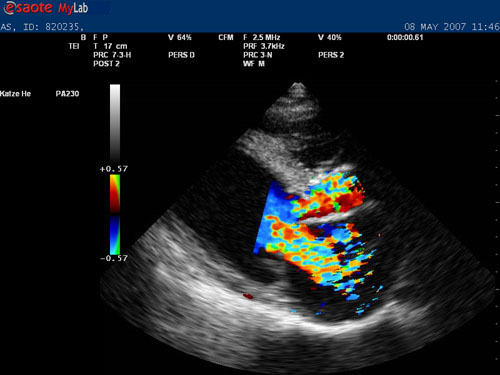Click the grayscale brightness bar
This screenshot has width=500, height=375.
point(115,123)
